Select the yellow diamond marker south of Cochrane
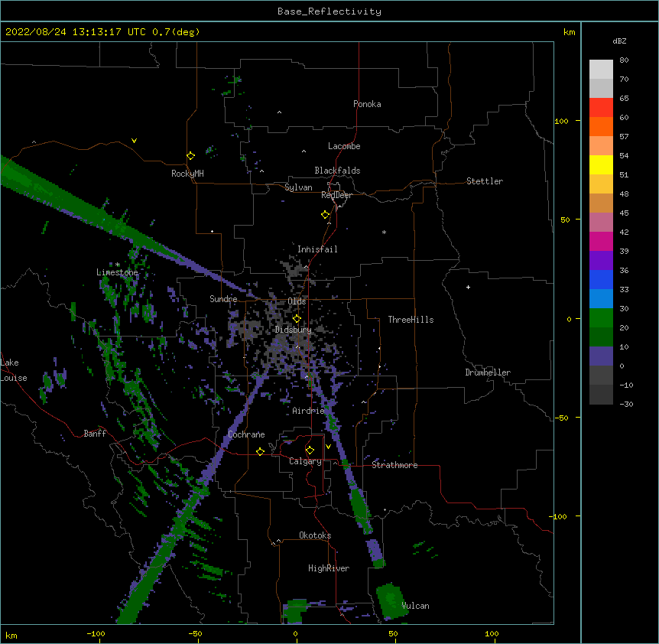Image resolution: width=659 pixels, height=644 pixels. pos(260,451)
